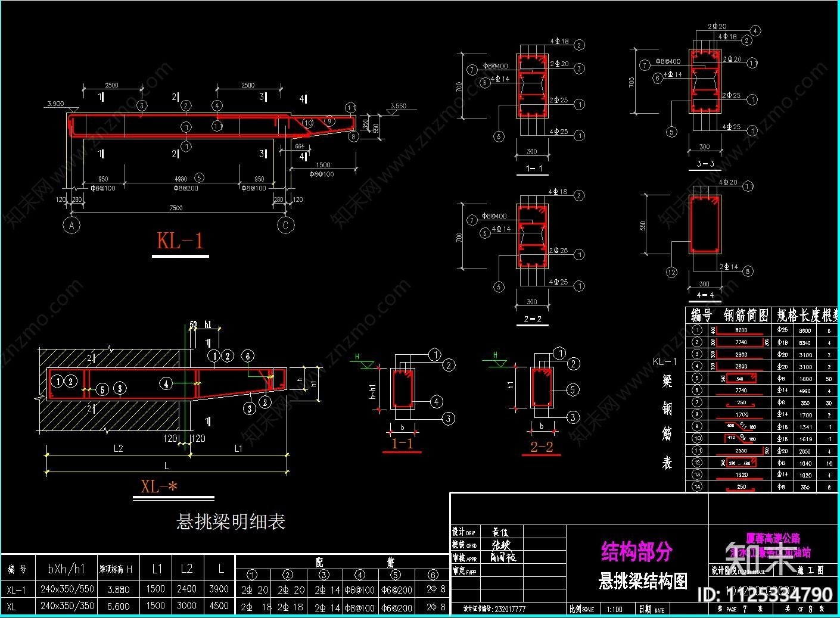
Task: Click the L2 dimension label under XL beam
Action: pos(118,449)
